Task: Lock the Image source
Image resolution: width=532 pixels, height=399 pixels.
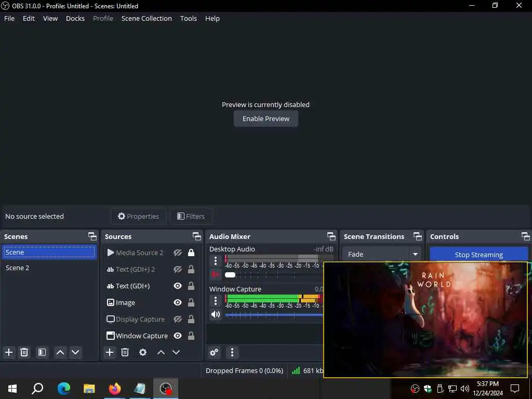Action: pos(191,302)
